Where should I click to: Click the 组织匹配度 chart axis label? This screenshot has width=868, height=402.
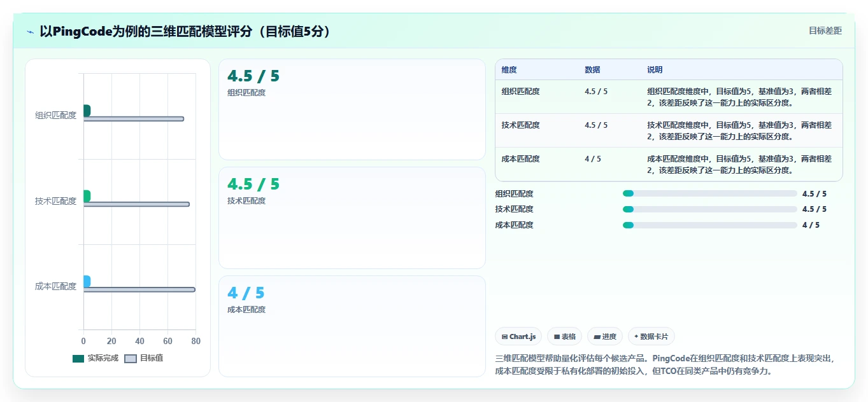[x=55, y=115]
